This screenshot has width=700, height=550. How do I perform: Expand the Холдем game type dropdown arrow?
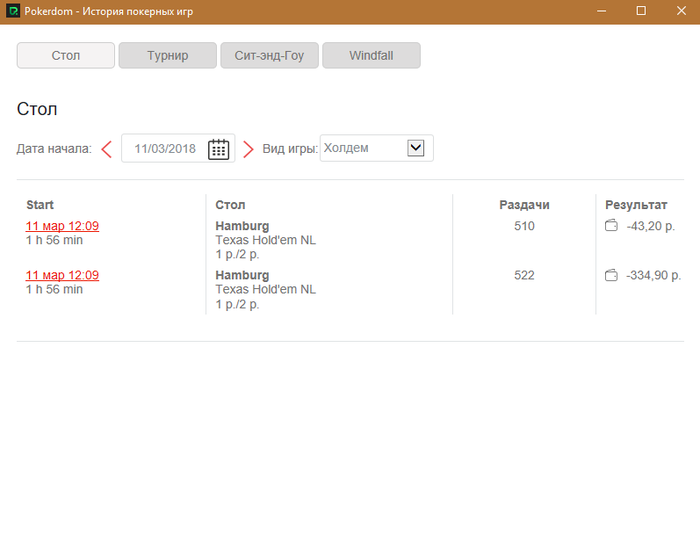click(415, 148)
